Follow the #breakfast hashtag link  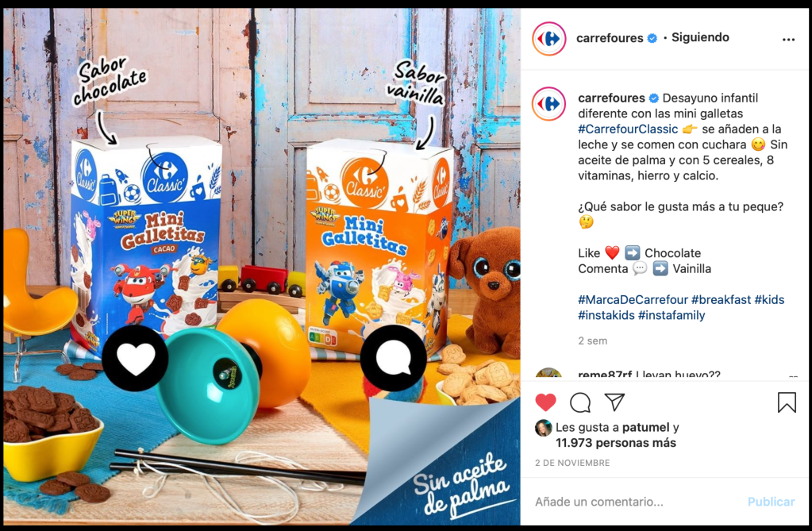tap(721, 299)
